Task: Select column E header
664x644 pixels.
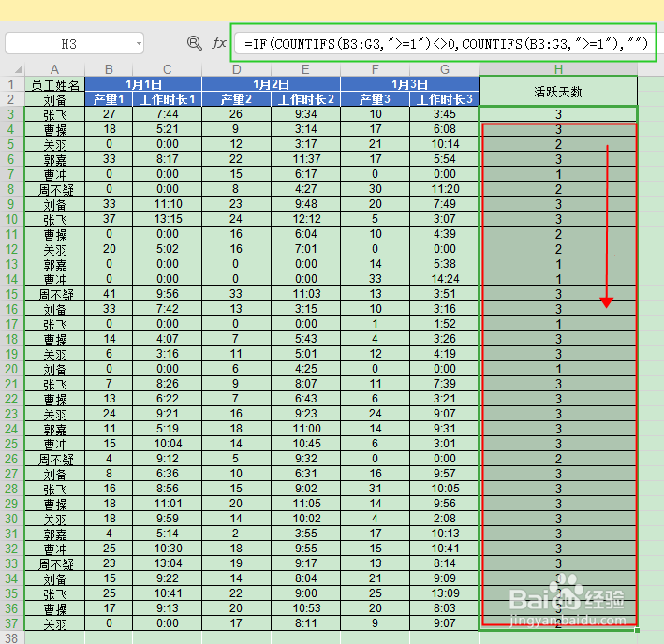Action: 305,69
